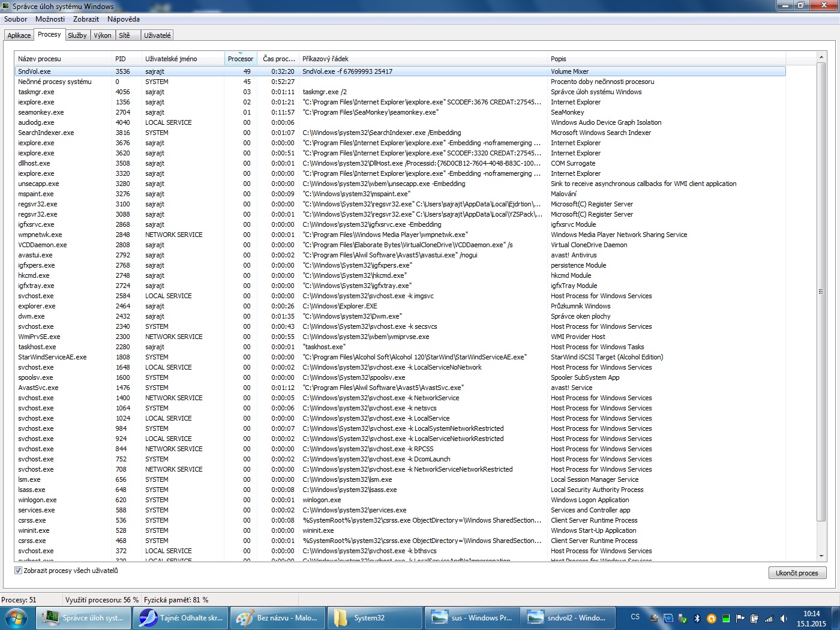840x630 pixels.
Task: Click the power plug battery tray icon
Action: point(754,618)
